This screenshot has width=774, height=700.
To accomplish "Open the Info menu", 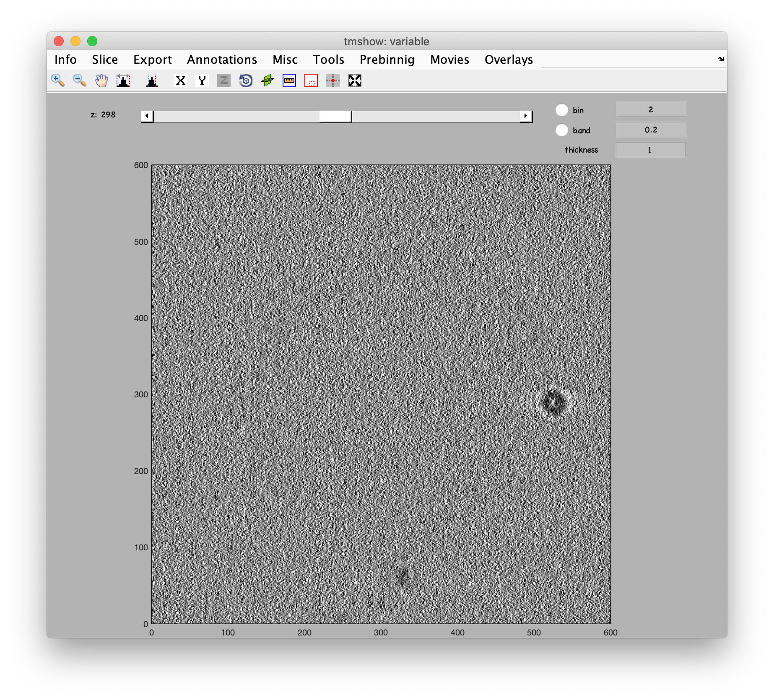I will coord(65,60).
